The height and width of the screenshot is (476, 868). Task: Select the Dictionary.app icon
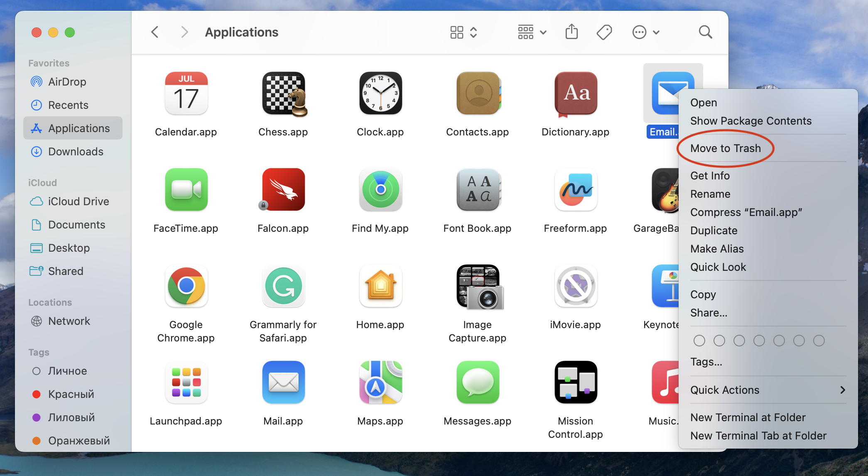(x=576, y=94)
